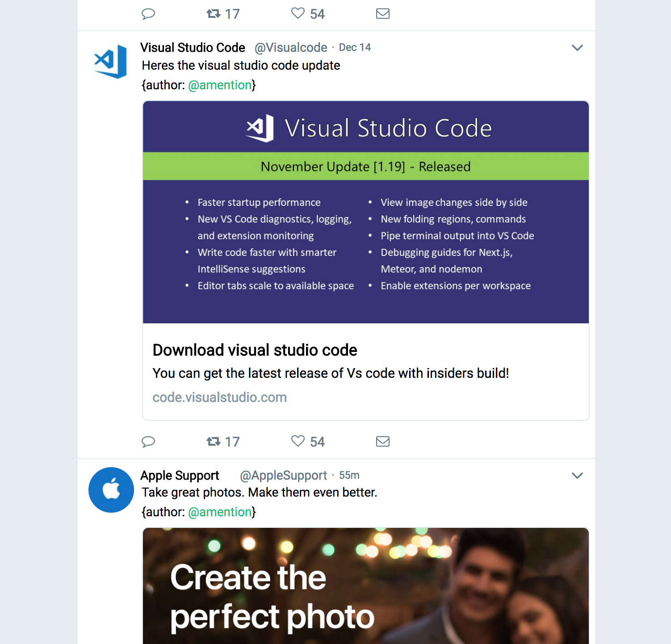
Task: Reply to the Visual Studio Code tweet
Action: [148, 442]
